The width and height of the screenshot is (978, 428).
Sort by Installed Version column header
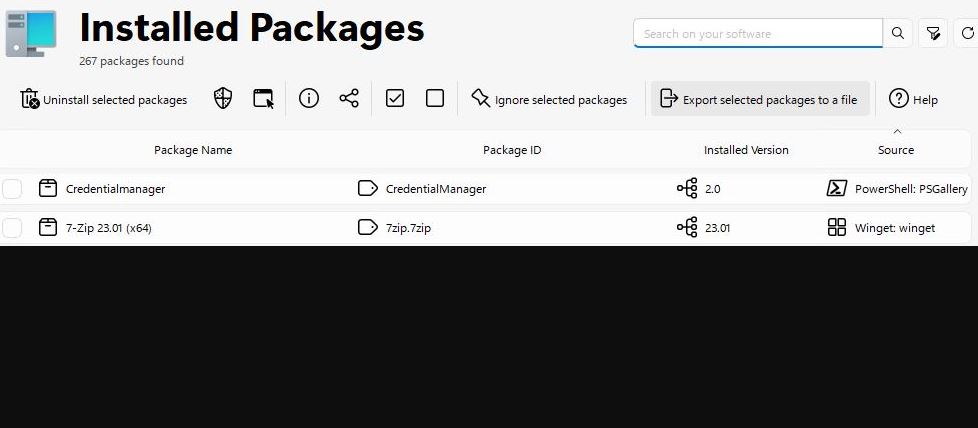[x=746, y=150]
